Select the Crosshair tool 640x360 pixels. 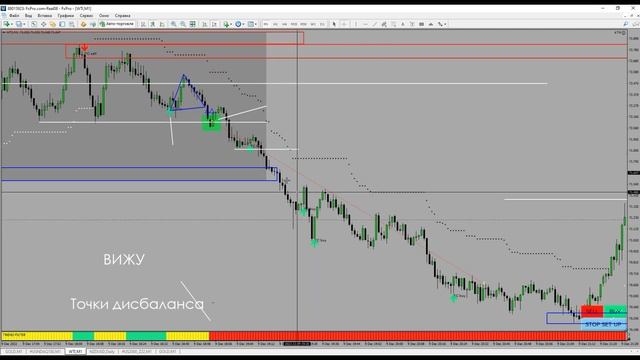coord(344,24)
